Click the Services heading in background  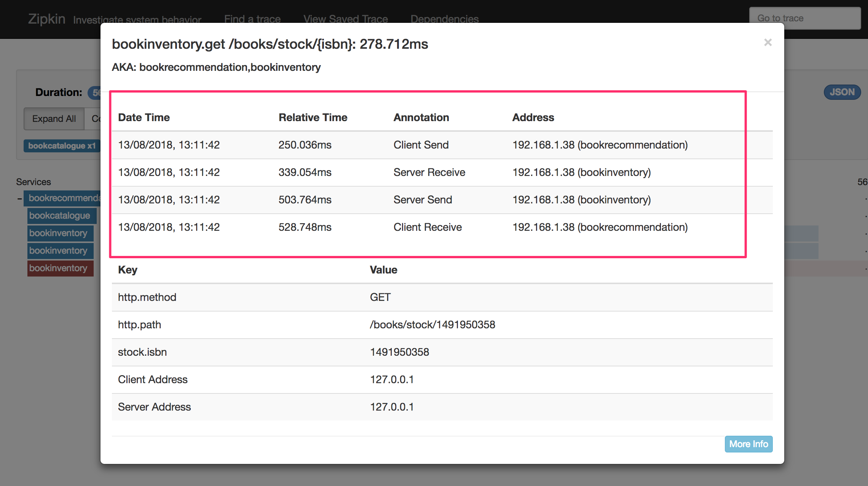click(x=34, y=182)
